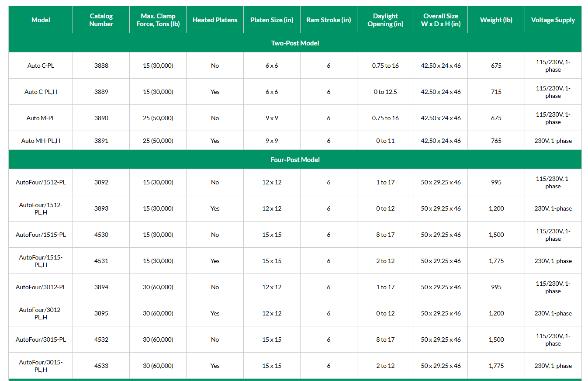Screen dimensions: 588x381
Task: Click the 1,775 weight for AutoFour/3015-PL,H
Action: tap(496, 366)
